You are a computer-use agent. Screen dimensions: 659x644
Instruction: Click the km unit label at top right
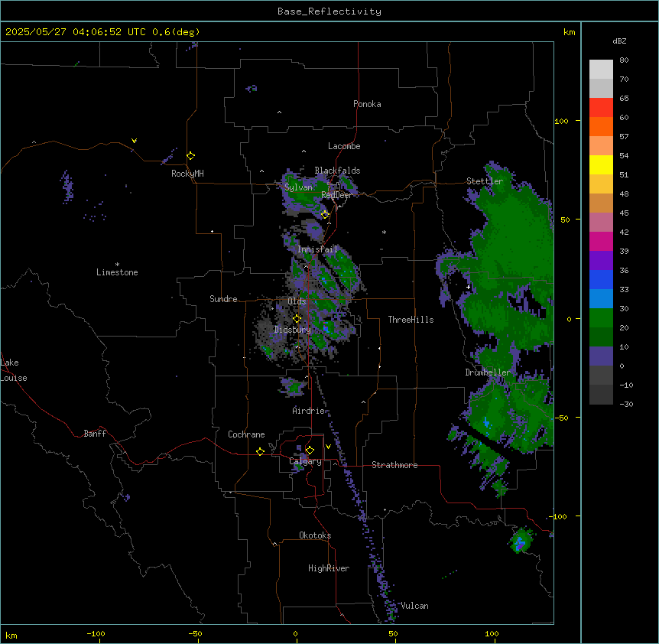570,32
